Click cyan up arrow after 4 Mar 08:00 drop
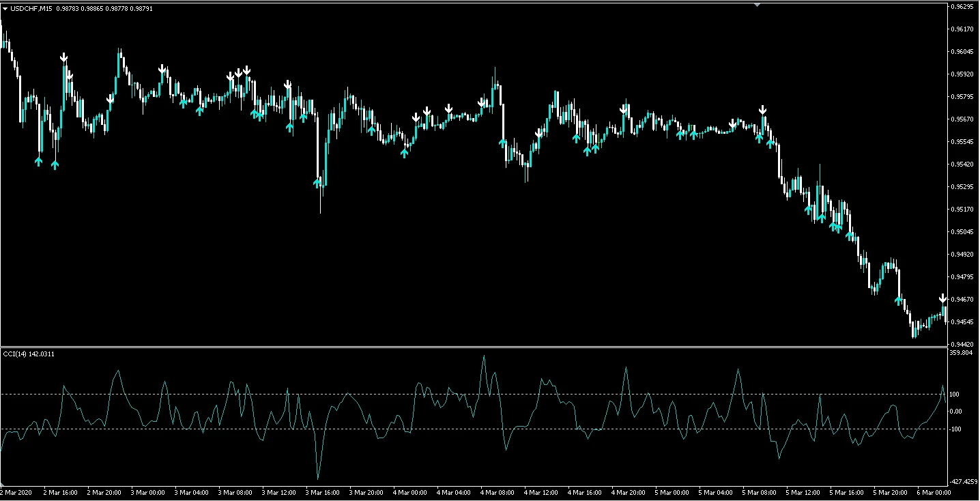This screenshot has height=501, width=980. (503, 143)
